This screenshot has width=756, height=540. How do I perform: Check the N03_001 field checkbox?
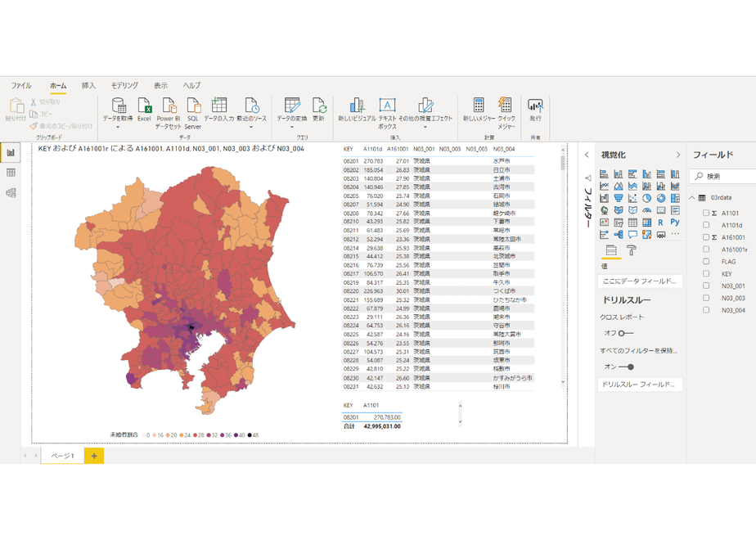point(706,286)
